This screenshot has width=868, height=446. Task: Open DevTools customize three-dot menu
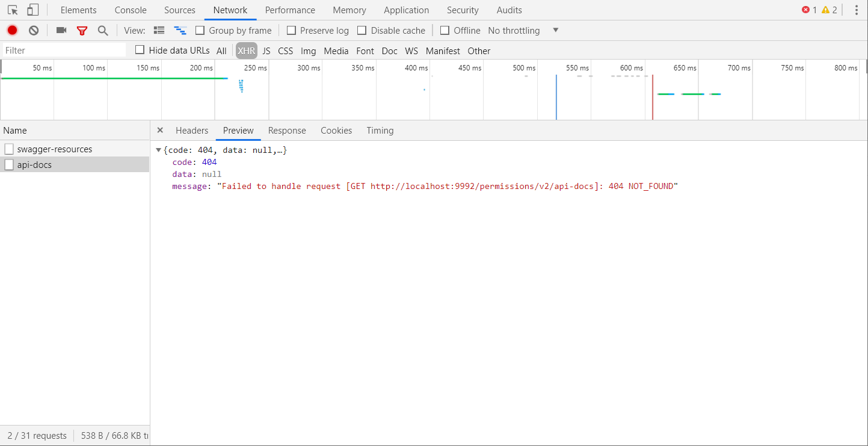857,10
